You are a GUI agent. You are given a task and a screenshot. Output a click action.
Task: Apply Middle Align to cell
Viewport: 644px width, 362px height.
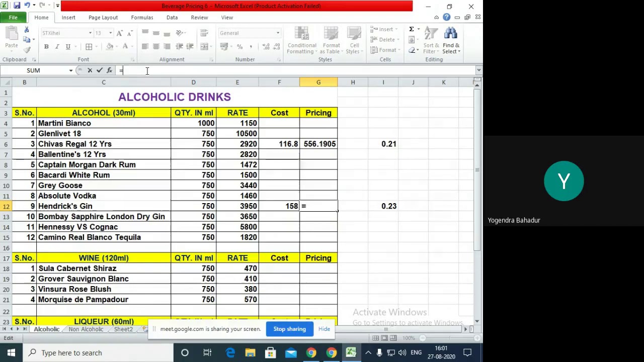tap(156, 33)
